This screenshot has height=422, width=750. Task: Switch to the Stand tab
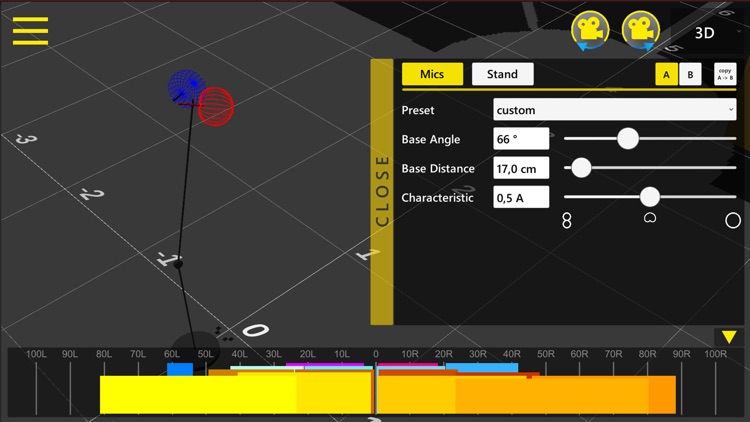click(x=502, y=74)
